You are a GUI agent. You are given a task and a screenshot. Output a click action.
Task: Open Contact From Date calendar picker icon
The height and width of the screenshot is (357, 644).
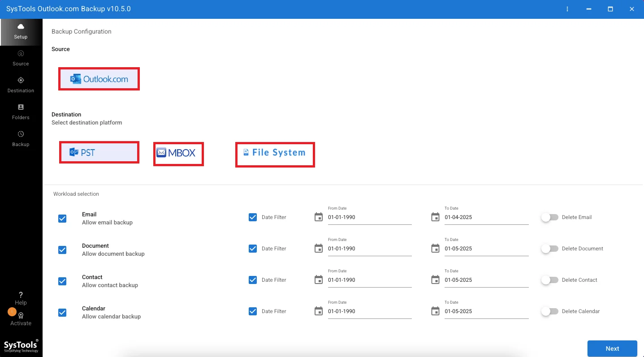click(x=319, y=280)
